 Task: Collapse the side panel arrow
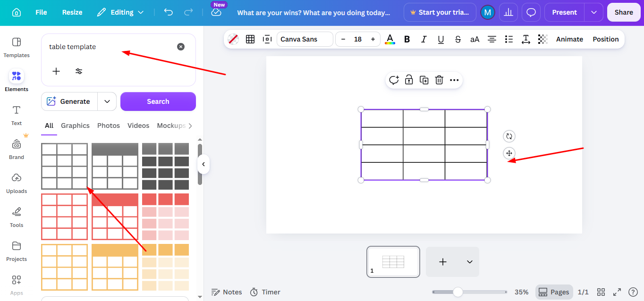[203, 164]
